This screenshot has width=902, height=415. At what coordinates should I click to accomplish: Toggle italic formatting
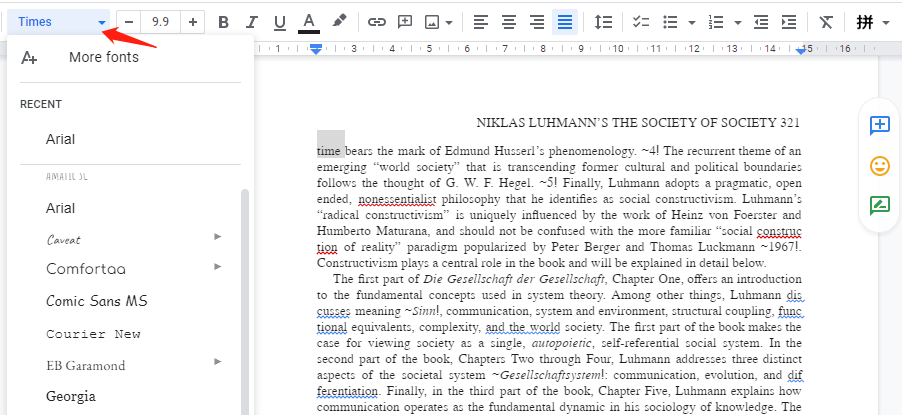click(251, 22)
